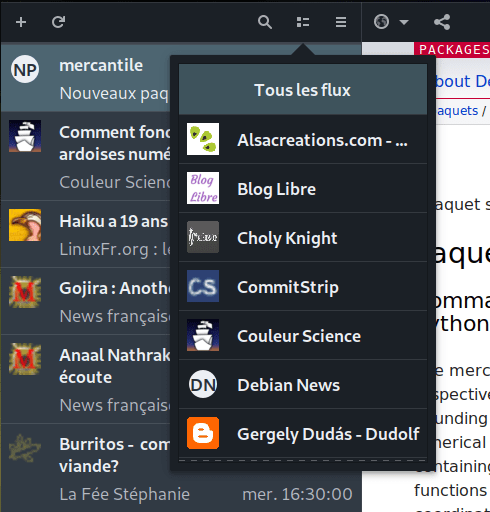Choose Gergely Dudás - Dudolf feed

point(303,433)
